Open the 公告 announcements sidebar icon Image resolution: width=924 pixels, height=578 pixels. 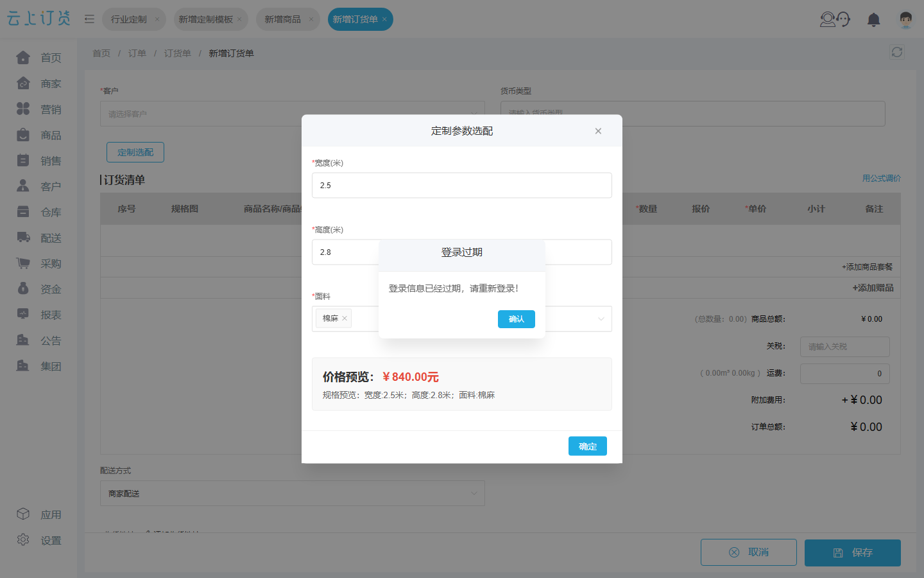click(x=23, y=340)
